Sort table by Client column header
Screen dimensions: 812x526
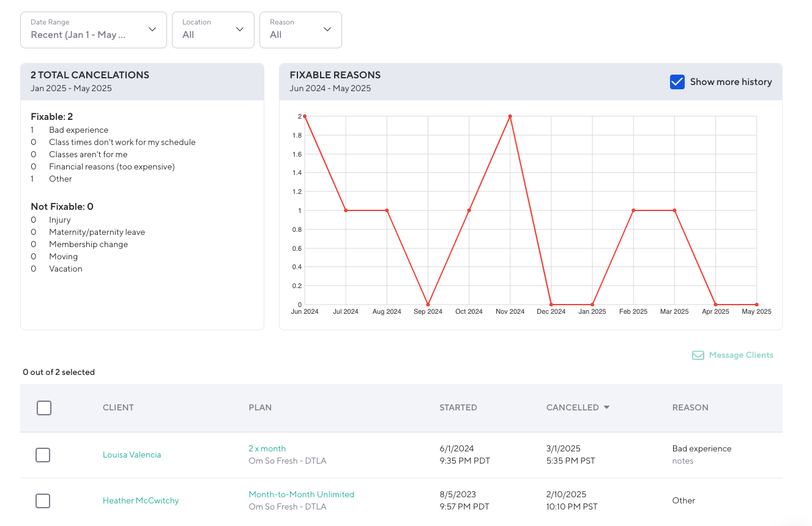coord(118,407)
